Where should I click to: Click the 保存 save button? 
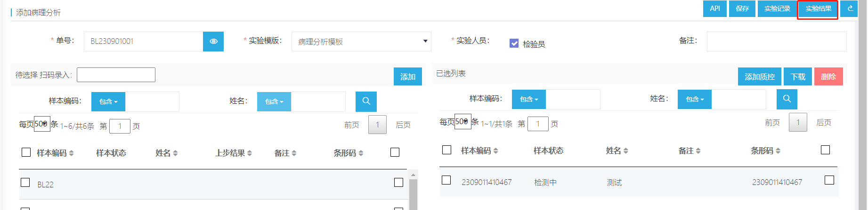742,8
